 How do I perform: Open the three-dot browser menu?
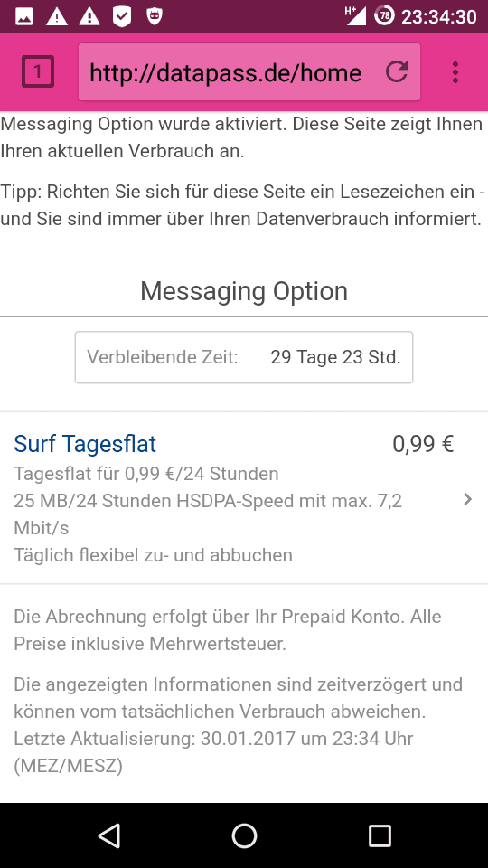coord(455,72)
